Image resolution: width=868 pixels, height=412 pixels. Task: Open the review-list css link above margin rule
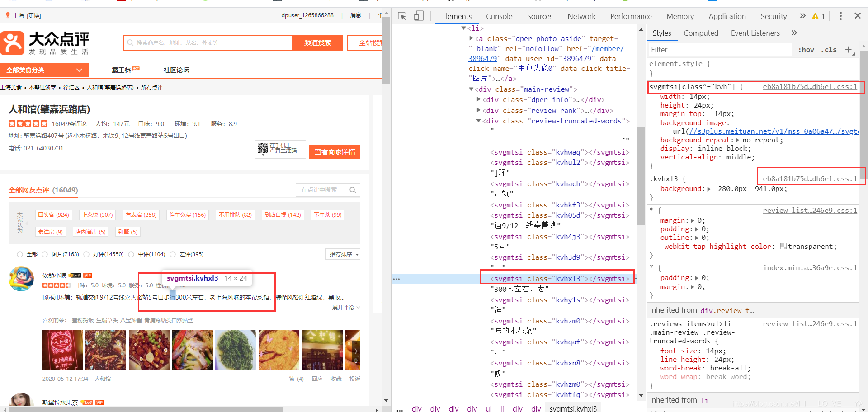coord(810,211)
